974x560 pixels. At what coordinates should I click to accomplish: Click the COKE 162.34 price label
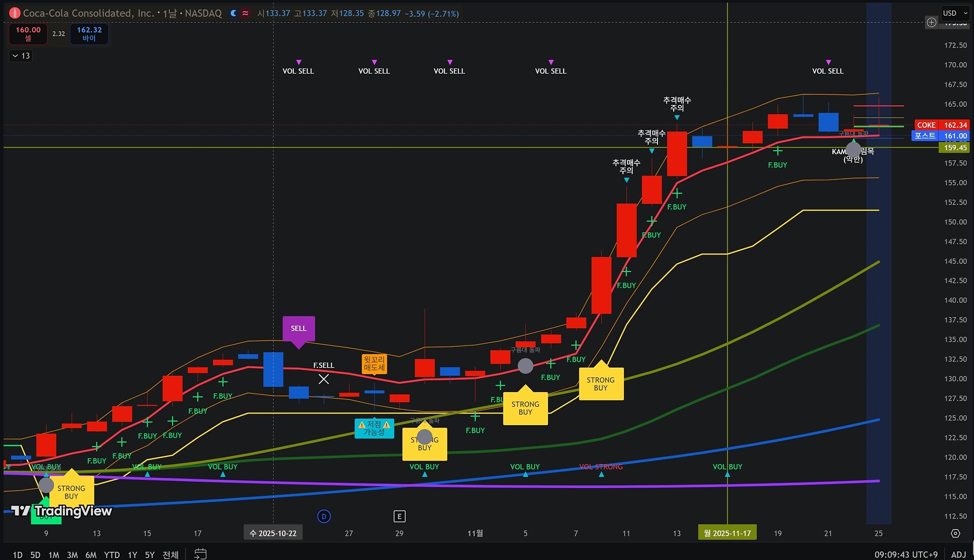pyautogui.click(x=942, y=125)
